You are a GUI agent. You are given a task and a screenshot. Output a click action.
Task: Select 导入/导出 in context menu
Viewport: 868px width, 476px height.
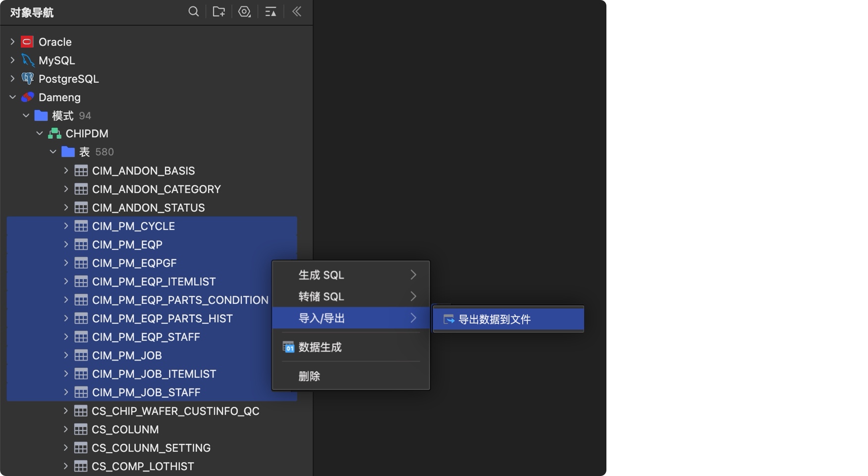tap(351, 318)
